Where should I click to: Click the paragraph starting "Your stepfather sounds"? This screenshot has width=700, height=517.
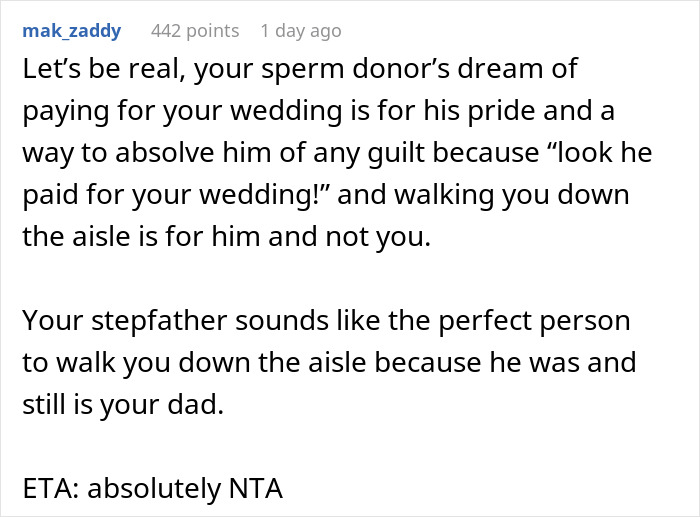(329, 360)
